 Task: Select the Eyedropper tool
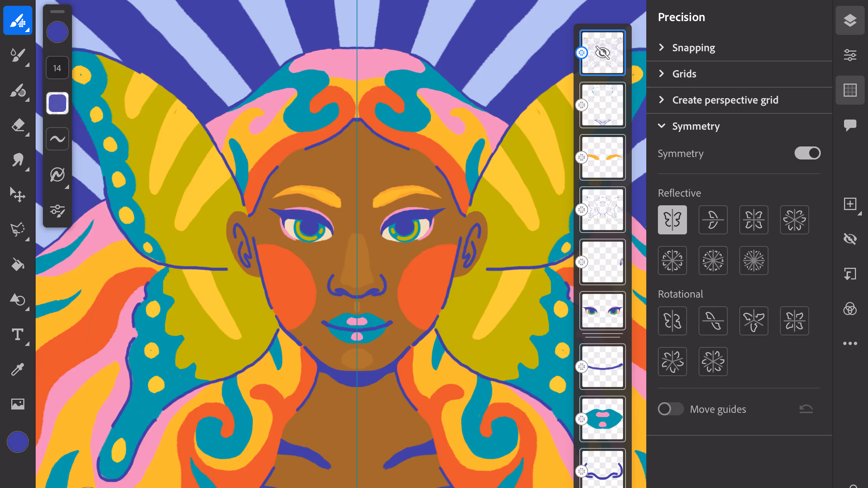pyautogui.click(x=17, y=369)
